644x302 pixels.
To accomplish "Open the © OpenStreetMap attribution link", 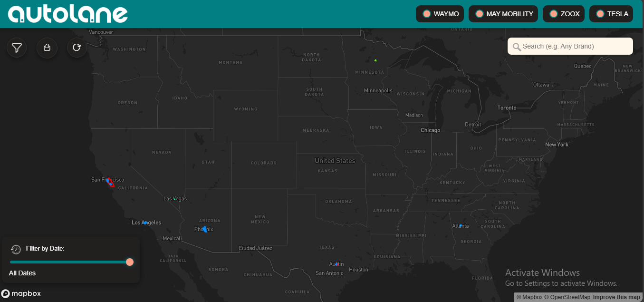I will [x=567, y=297].
